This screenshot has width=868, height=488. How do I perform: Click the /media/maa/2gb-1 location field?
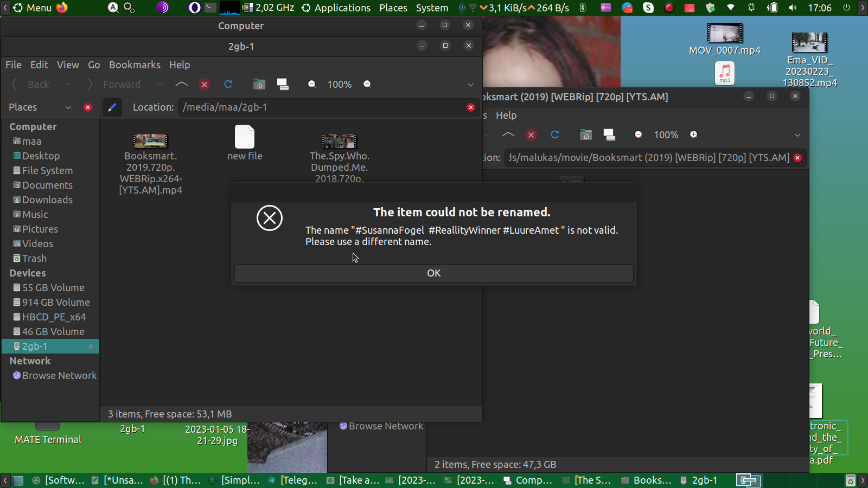(x=323, y=107)
